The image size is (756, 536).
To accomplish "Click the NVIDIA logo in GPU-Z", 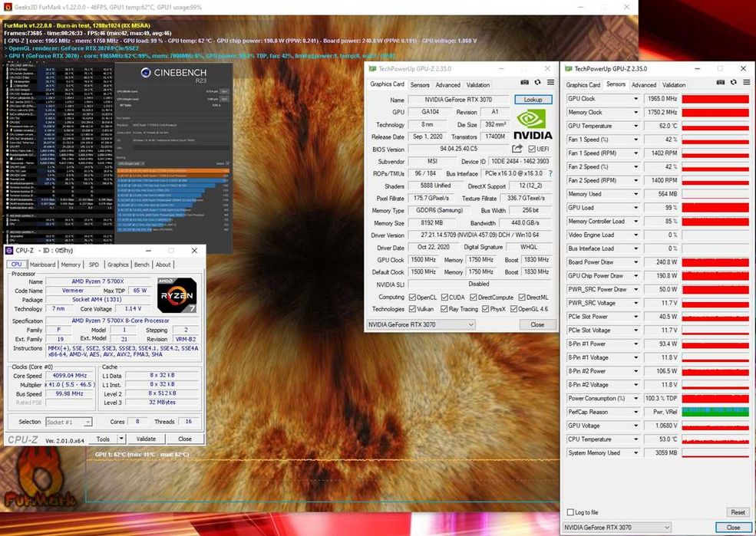I will [x=533, y=124].
